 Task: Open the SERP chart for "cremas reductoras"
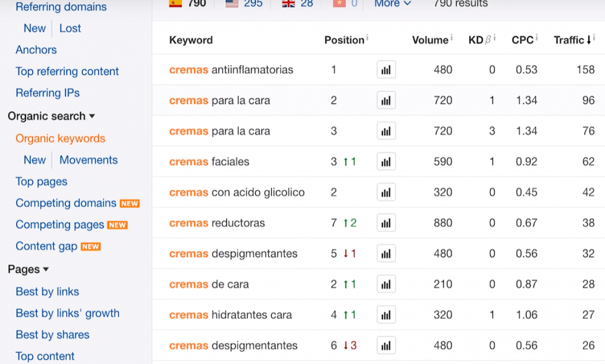386,223
